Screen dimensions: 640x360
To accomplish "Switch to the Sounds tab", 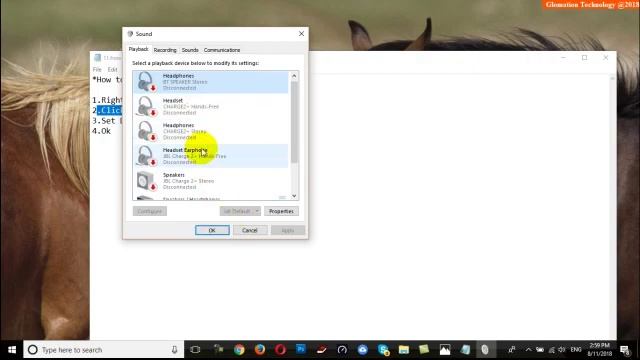I will click(x=190, y=50).
